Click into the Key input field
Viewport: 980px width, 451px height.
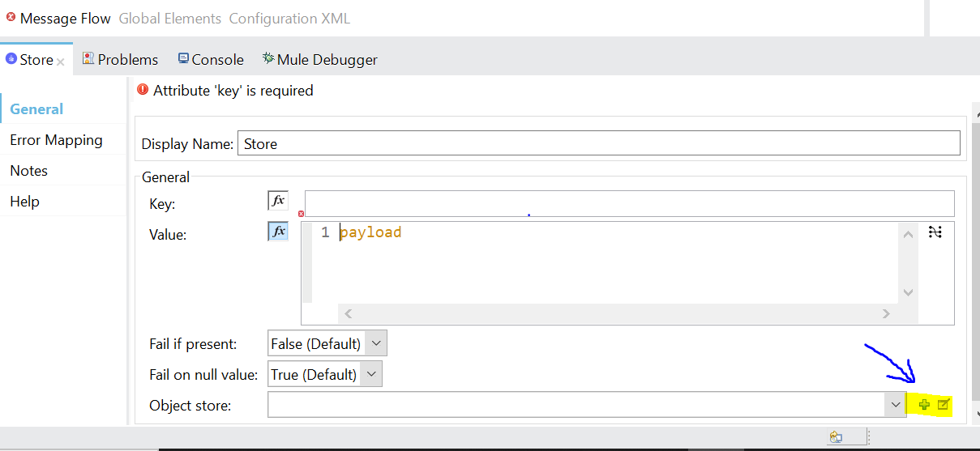[x=629, y=203]
